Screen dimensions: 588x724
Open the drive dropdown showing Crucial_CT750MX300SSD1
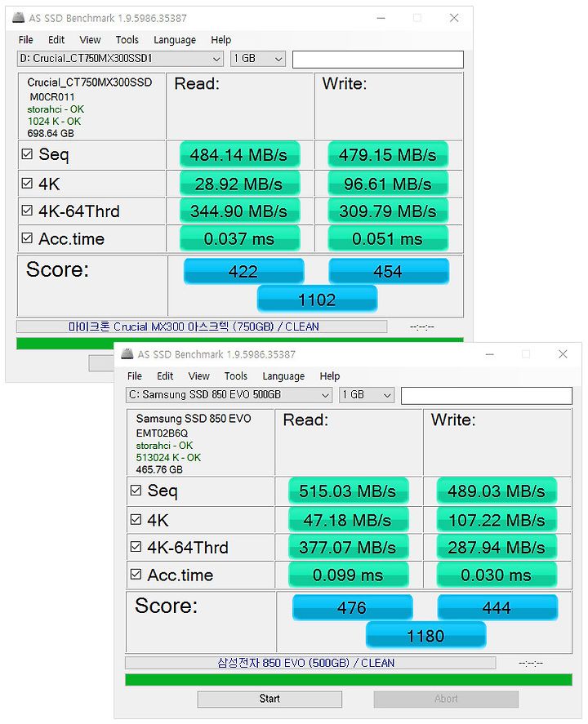pos(120,59)
